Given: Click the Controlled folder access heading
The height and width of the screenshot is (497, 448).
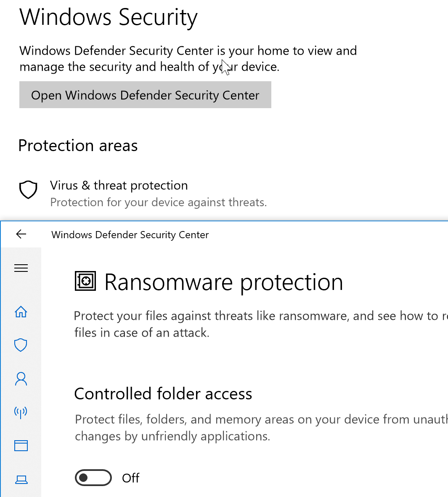Looking at the screenshot, I should 163,394.
